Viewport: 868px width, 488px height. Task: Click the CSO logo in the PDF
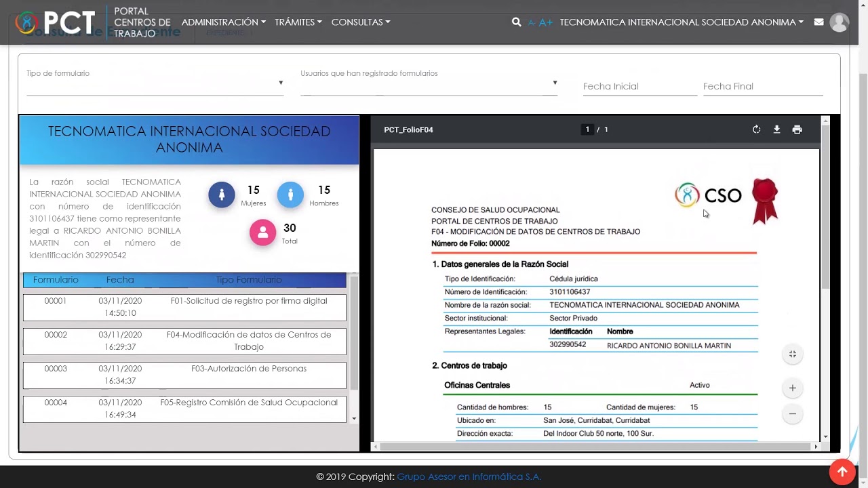pos(709,196)
